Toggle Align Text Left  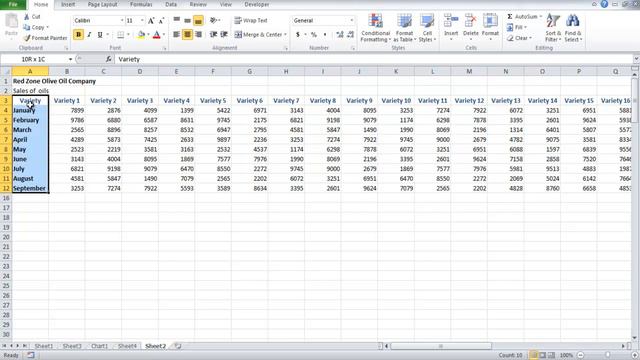click(x=176, y=35)
